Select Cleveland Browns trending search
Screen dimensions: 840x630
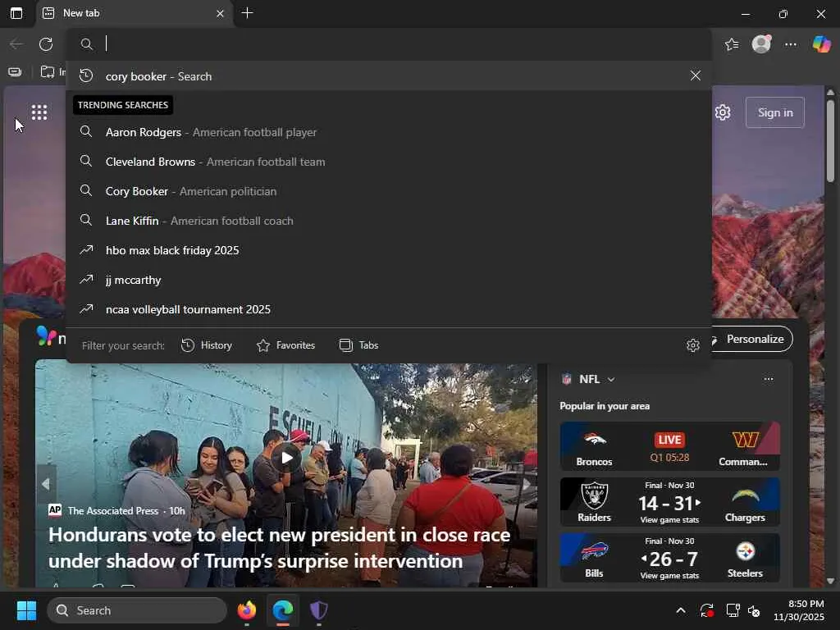[389, 162]
